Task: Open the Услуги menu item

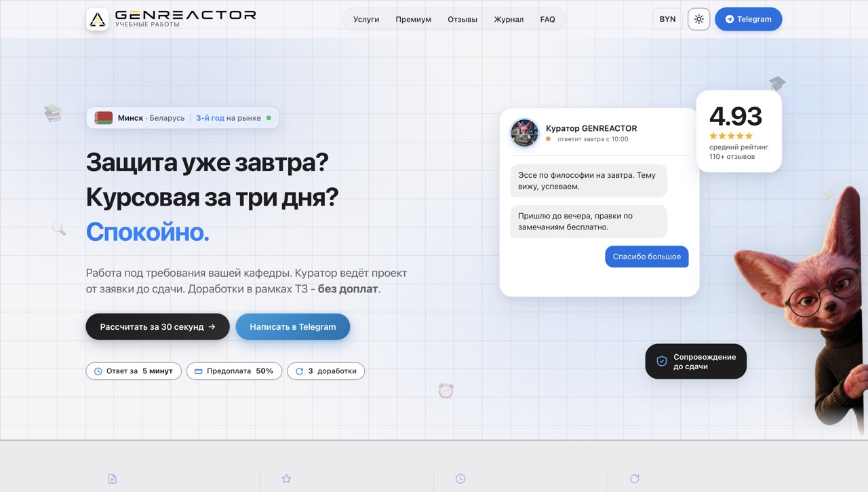Action: pyautogui.click(x=366, y=19)
